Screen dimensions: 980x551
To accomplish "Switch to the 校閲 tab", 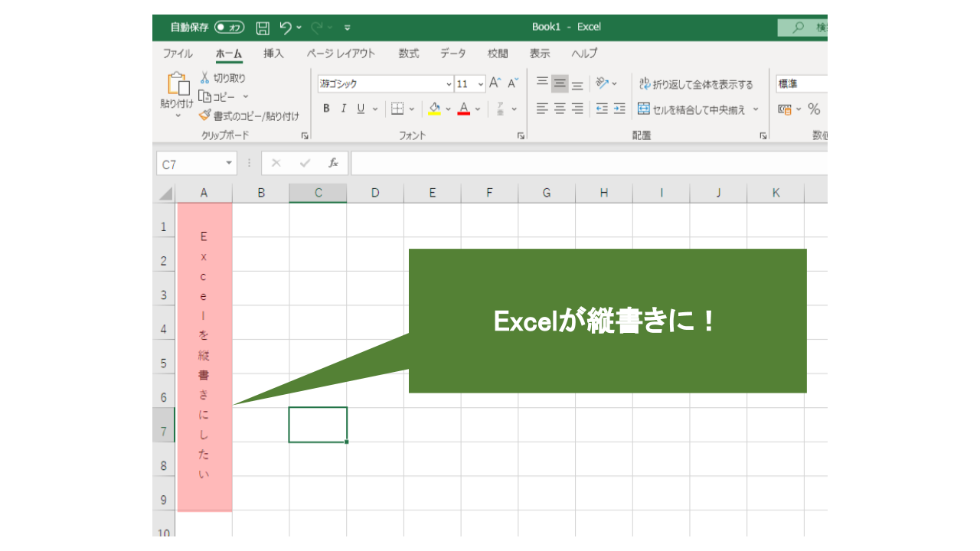I will tap(498, 54).
